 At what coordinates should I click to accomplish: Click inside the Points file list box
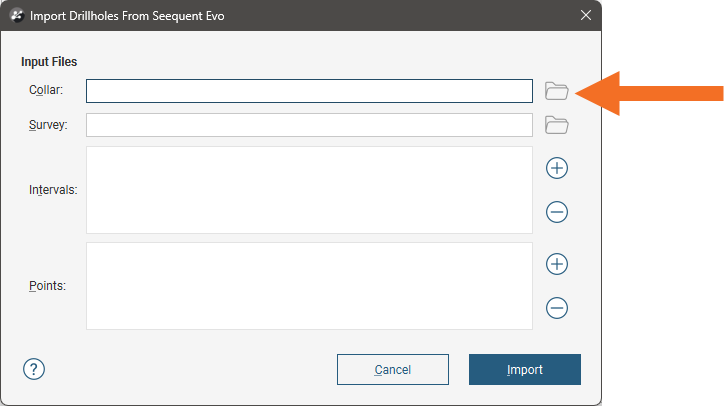point(309,286)
